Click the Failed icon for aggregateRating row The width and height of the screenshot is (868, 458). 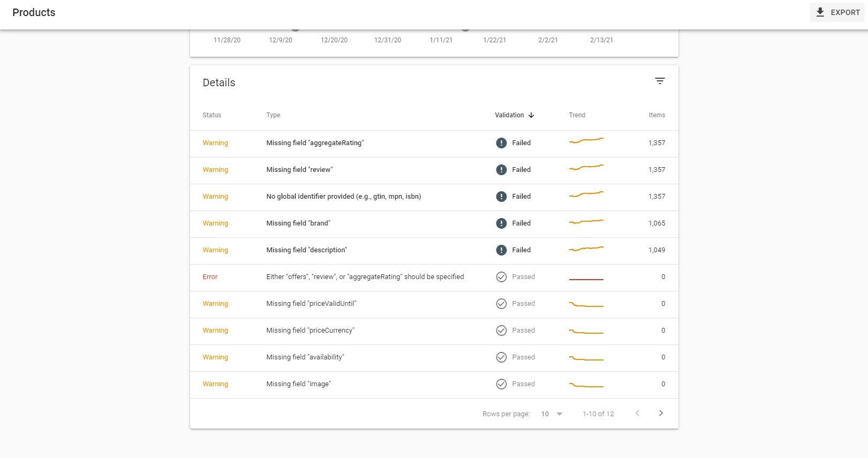(501, 143)
